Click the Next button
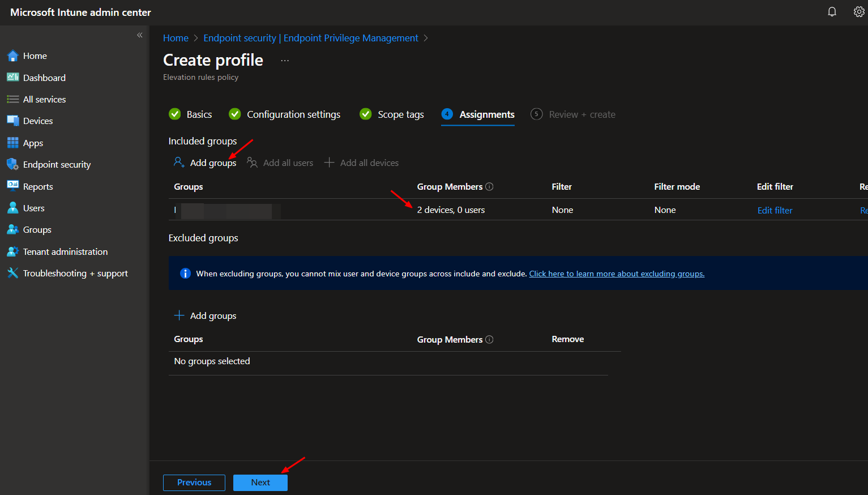Screen dimensions: 868x495 (260, 483)
